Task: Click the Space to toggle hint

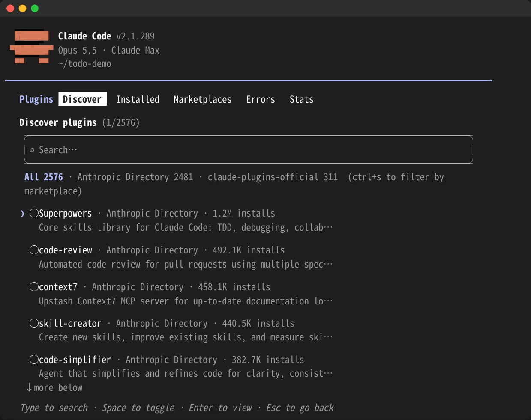Action: point(138,408)
